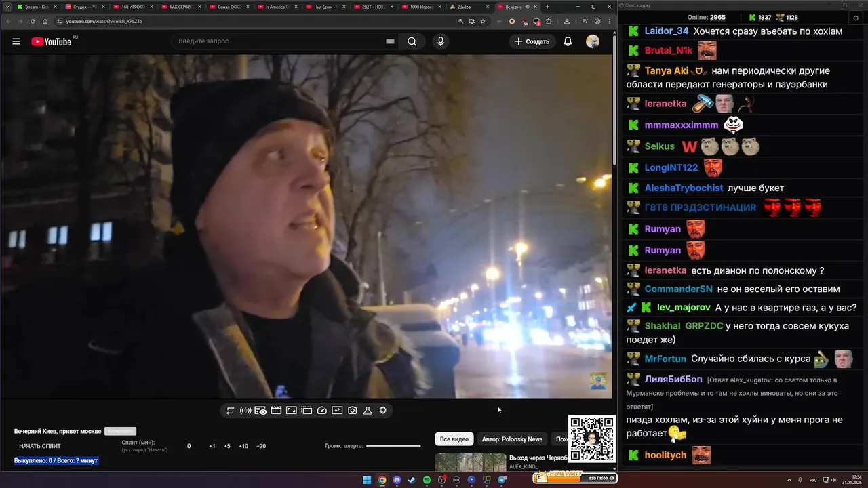
Task: Open Discord from the taskbar
Action: tap(397, 480)
